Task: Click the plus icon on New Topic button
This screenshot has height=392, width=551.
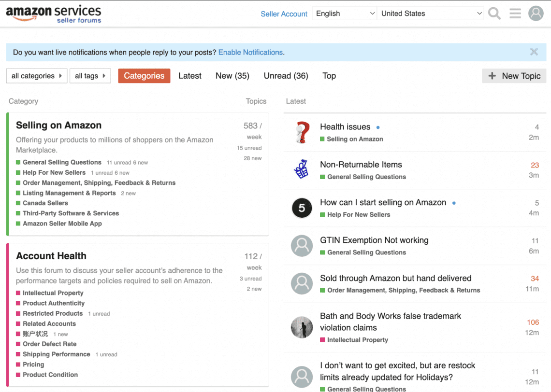Action: click(492, 76)
